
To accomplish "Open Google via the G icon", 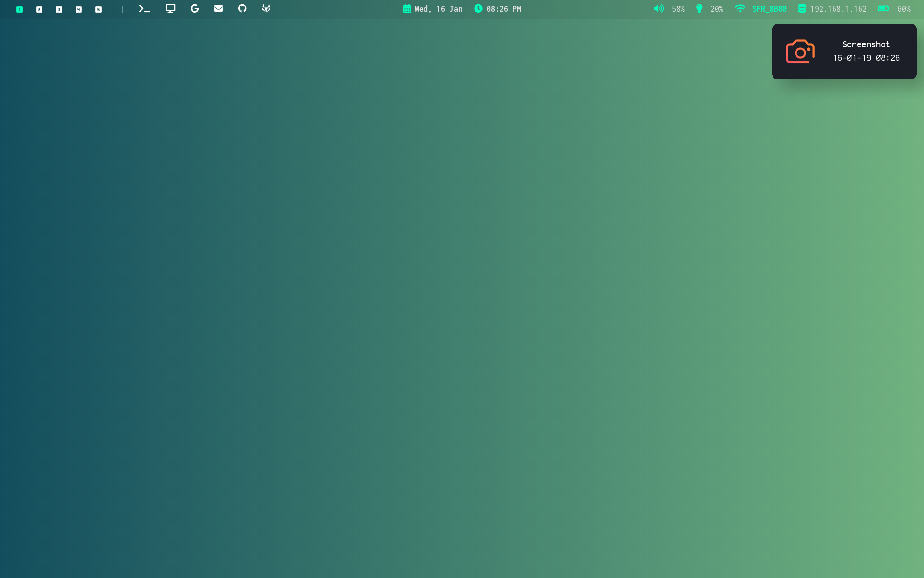I will tap(194, 9).
